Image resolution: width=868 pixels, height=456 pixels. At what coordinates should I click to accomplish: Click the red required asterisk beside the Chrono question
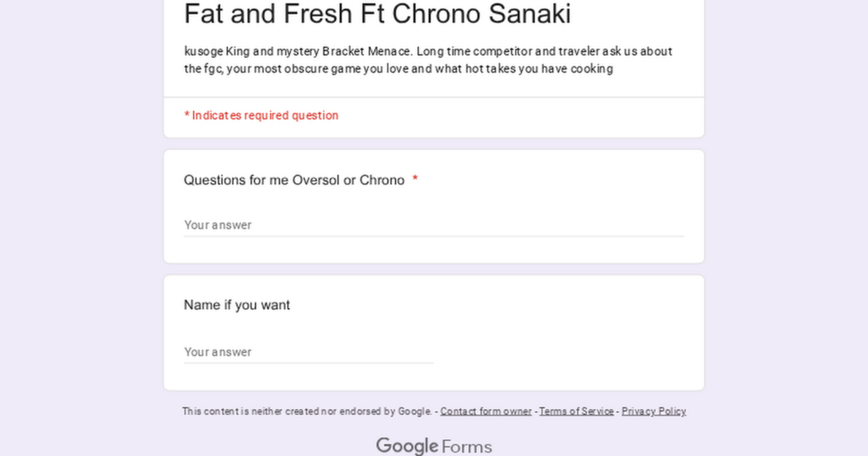(x=415, y=178)
